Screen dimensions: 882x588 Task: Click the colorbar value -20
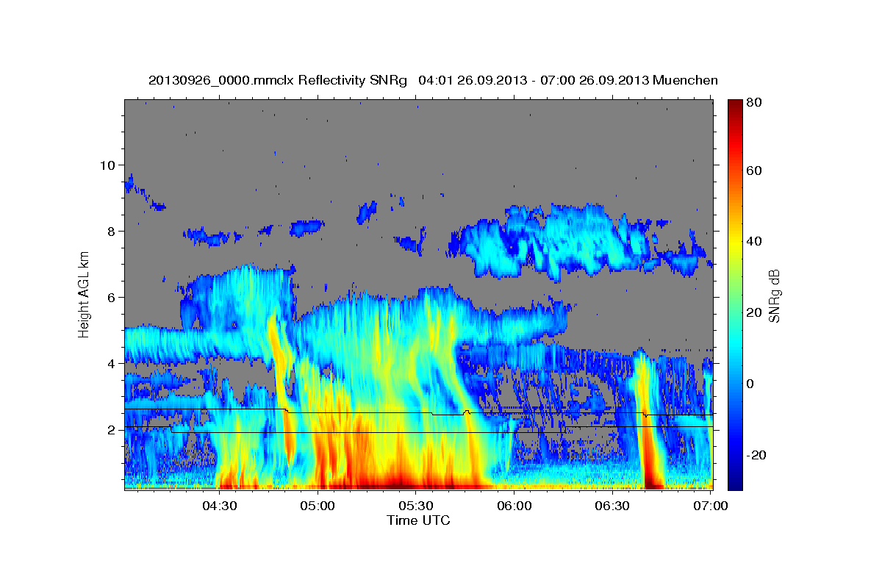(x=756, y=455)
